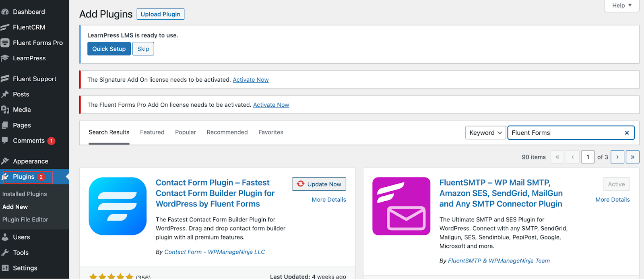This screenshot has width=644, height=279.
Task: Click the Upload Plugin button
Action: pyautogui.click(x=161, y=14)
